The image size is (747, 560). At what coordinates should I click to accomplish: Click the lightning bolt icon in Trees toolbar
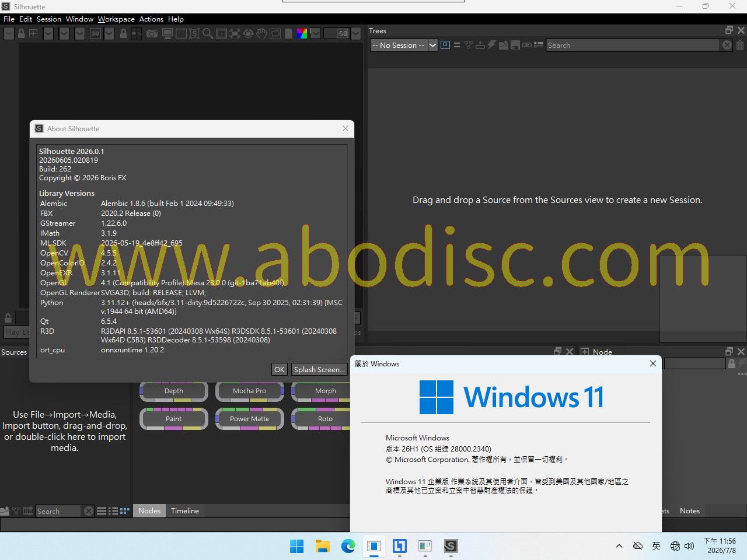click(x=491, y=45)
